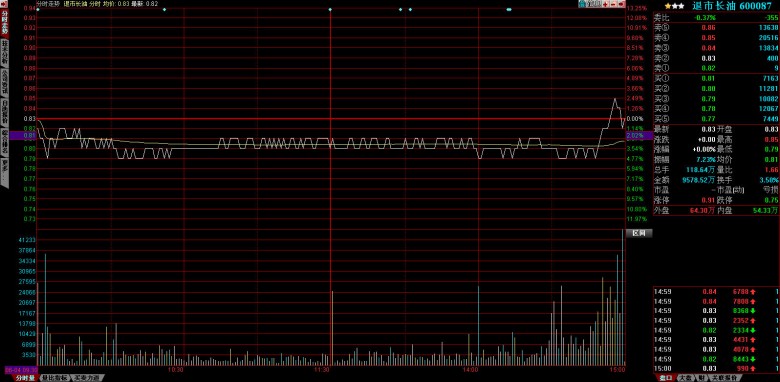780x382 pixels.
Task: Click the red arrow icon above left sidebar
Action: point(4,4)
